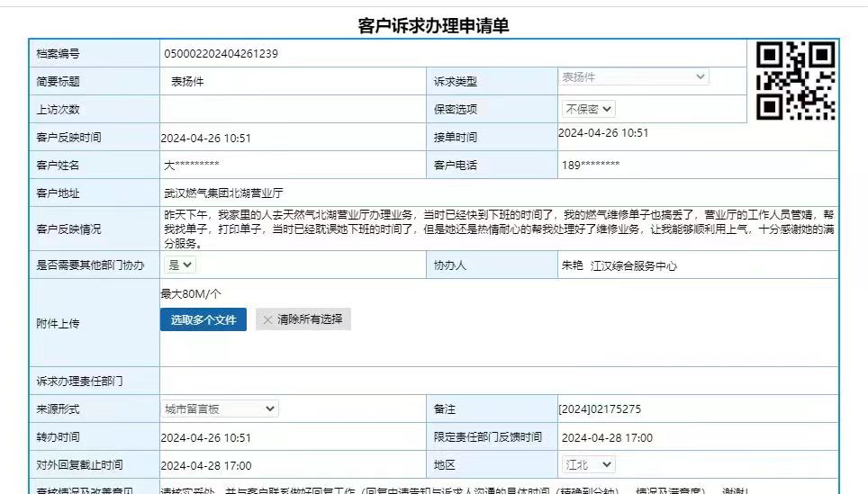The image size is (868, 494).
Task: Expand the 保密选项 dropdown
Action: click(589, 109)
